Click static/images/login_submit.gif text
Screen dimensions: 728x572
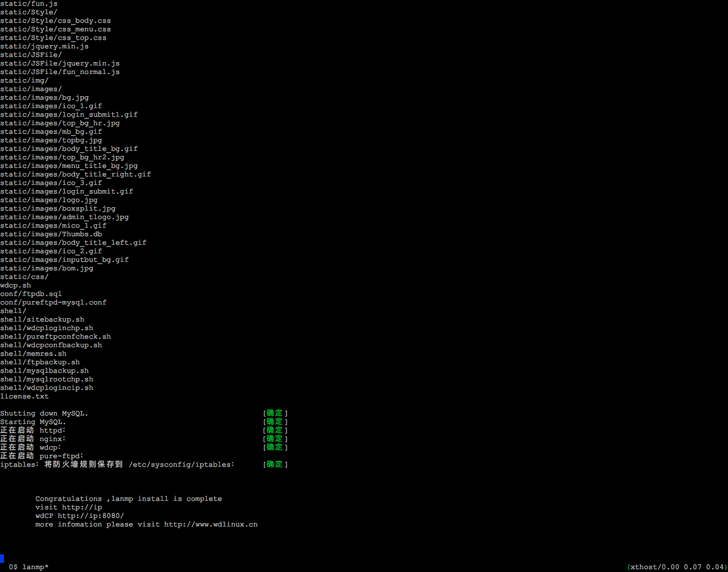point(67,191)
